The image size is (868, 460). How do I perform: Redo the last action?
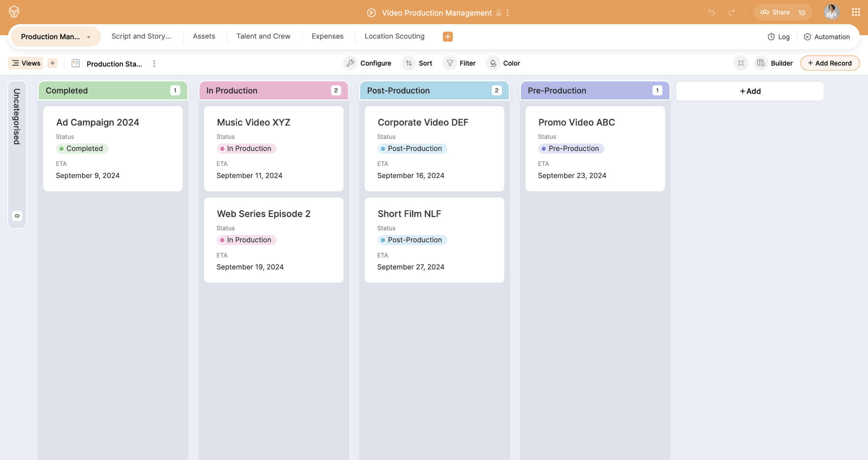tap(731, 12)
